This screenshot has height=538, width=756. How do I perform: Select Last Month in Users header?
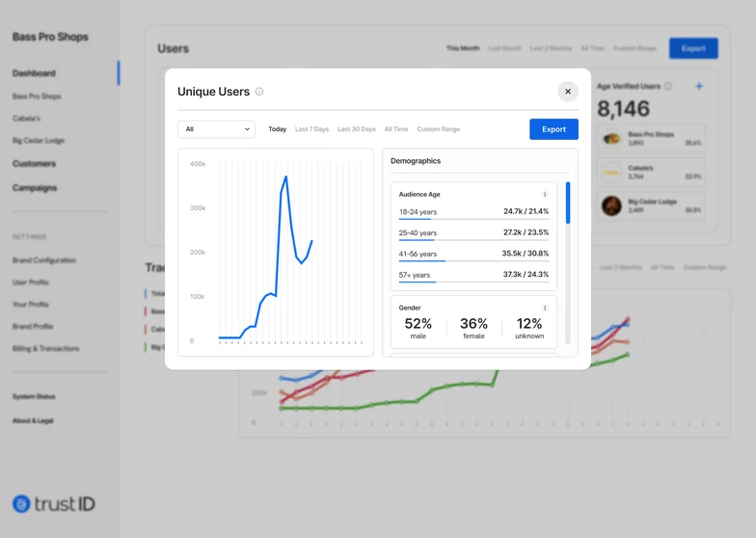[505, 48]
